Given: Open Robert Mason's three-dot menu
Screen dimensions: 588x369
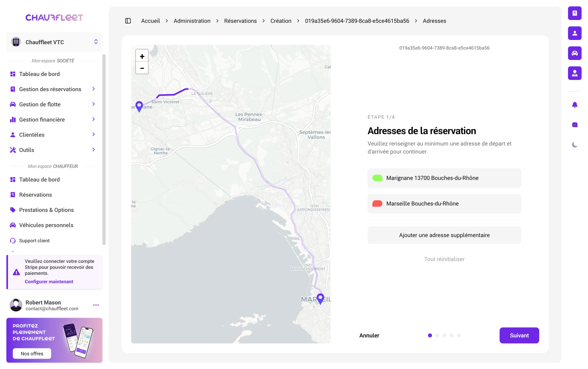Looking at the screenshot, I should pos(96,305).
